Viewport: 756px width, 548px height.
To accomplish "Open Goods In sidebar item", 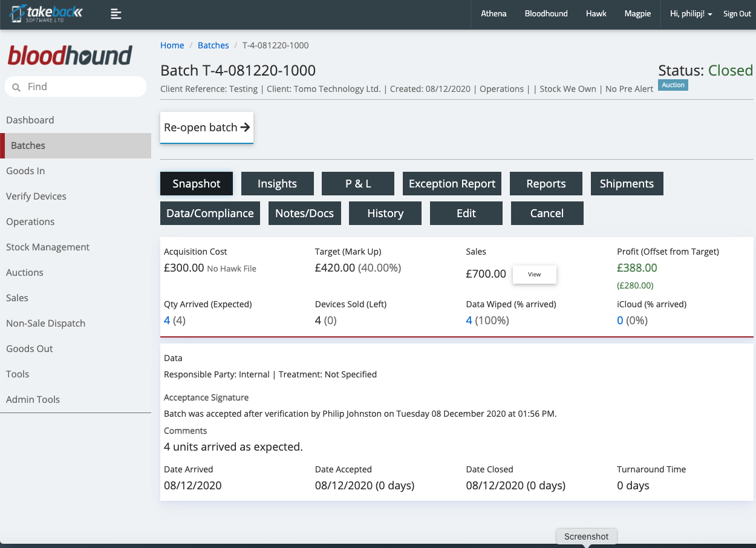I will (76, 171).
